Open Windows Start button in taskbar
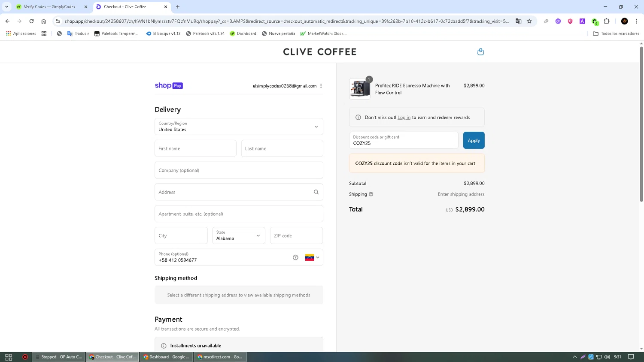 click(x=9, y=357)
